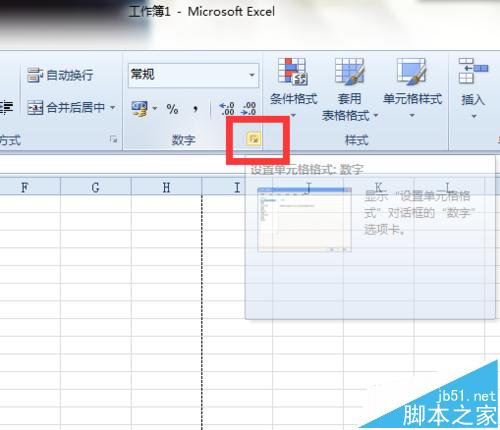Open Cell Styles (单元格样式)

(412, 88)
